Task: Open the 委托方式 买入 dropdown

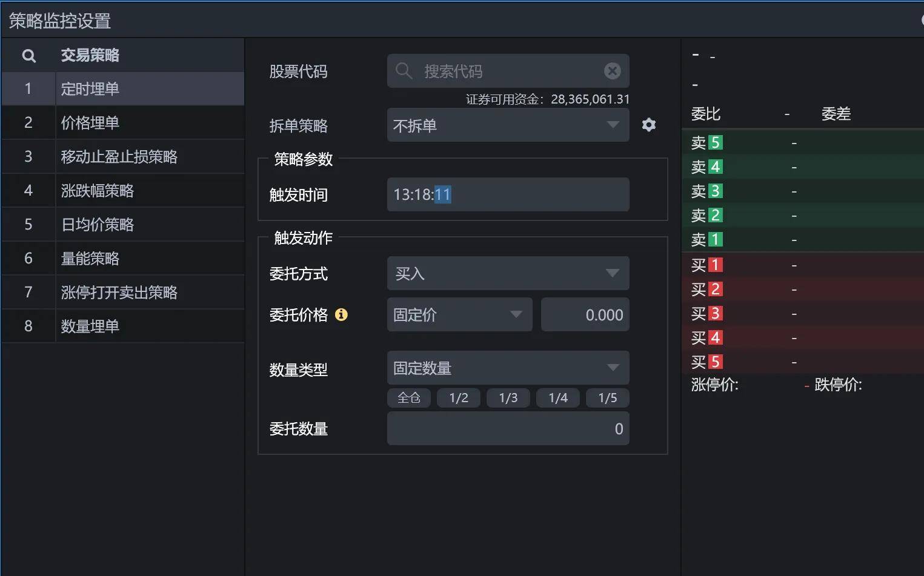Action: [x=508, y=273]
